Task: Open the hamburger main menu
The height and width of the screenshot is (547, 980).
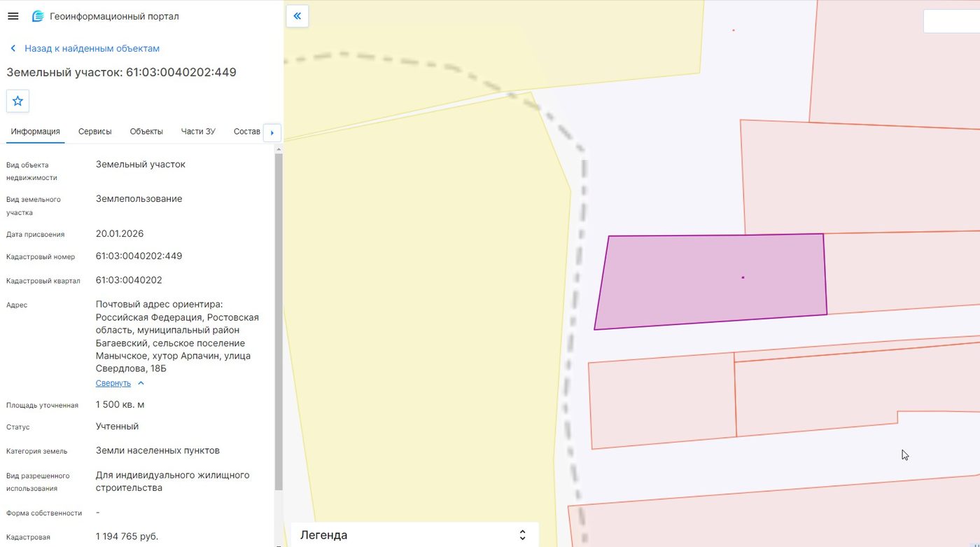Action: [x=13, y=16]
